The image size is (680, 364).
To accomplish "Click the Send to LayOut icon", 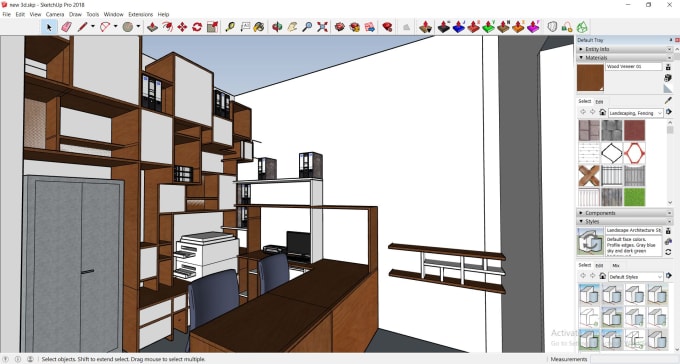I will coord(369,27).
